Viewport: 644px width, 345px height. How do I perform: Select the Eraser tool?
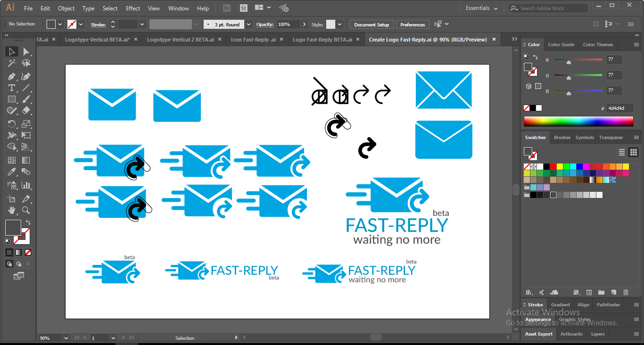26,111
